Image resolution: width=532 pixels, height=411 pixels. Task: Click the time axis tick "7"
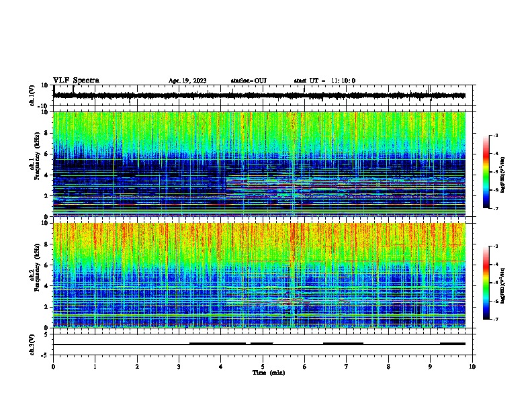[347, 367]
